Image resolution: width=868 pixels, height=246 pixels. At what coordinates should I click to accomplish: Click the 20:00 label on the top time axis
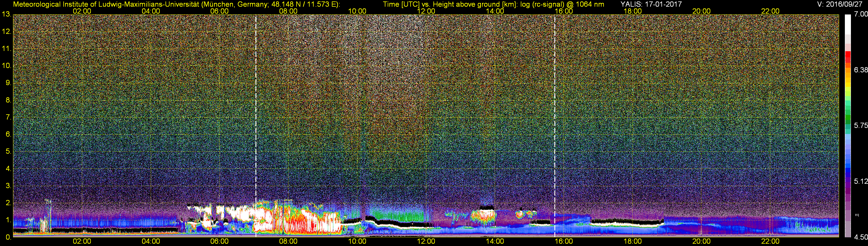point(702,11)
